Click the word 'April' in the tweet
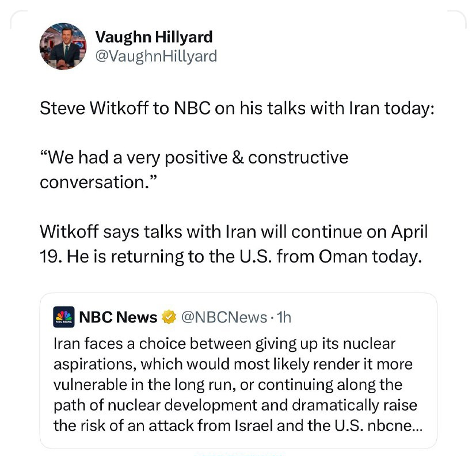476x456 pixels. coord(409,231)
